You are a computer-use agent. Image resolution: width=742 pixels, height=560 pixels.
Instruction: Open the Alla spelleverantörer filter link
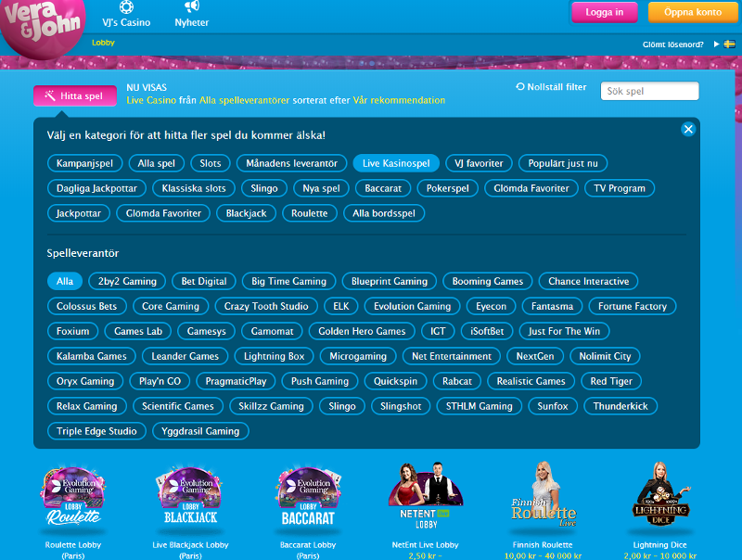(x=244, y=100)
